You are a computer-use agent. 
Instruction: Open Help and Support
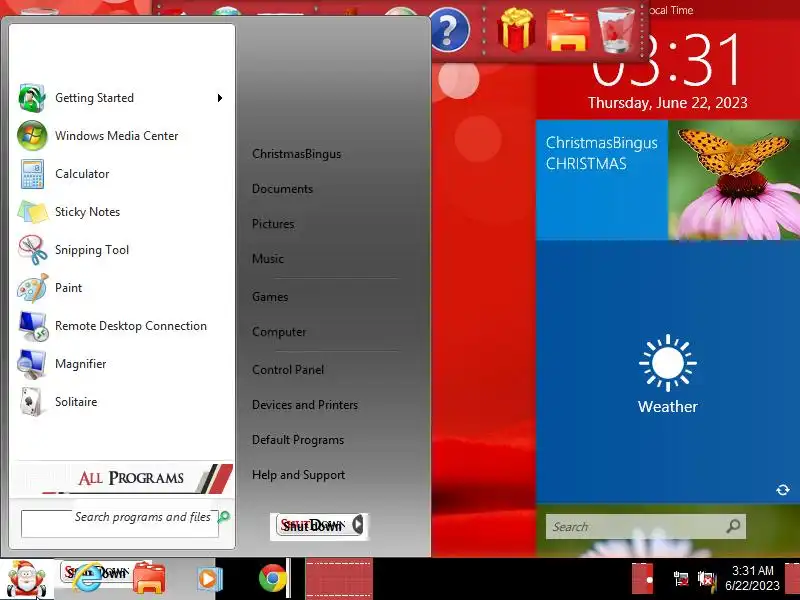[x=298, y=475]
